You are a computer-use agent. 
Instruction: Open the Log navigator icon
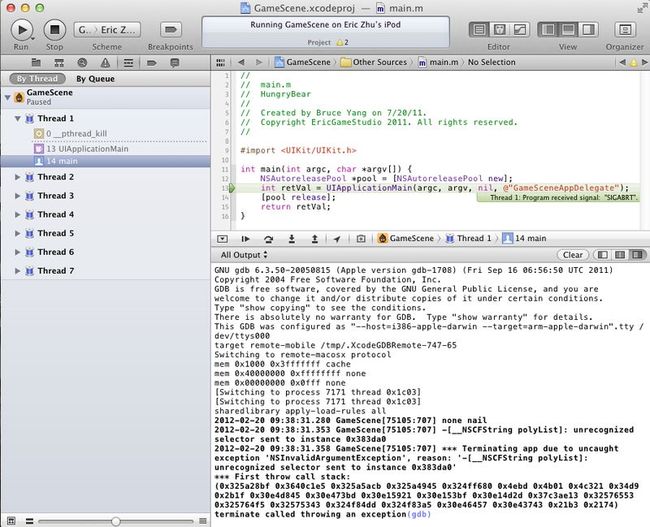(175, 63)
